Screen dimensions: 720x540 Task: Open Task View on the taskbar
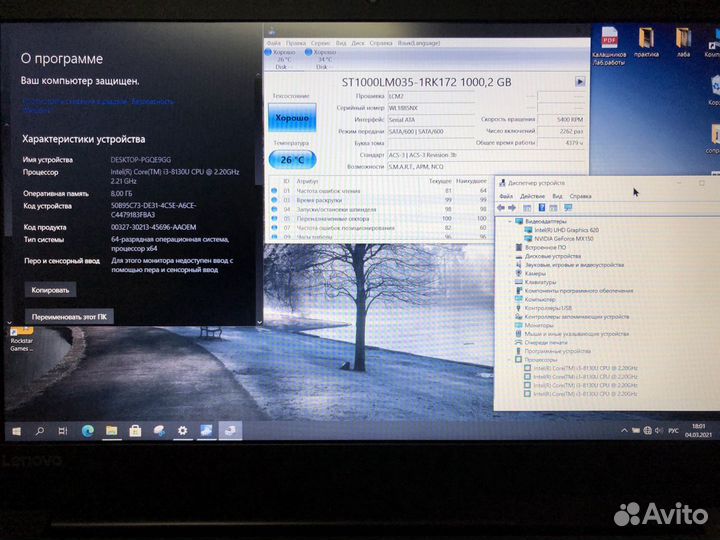coord(63,431)
